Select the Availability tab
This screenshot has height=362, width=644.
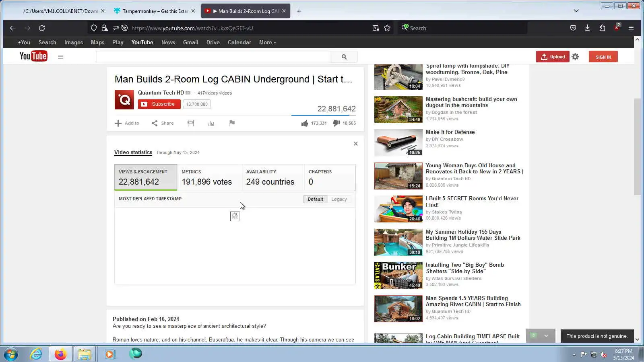pyautogui.click(x=273, y=177)
